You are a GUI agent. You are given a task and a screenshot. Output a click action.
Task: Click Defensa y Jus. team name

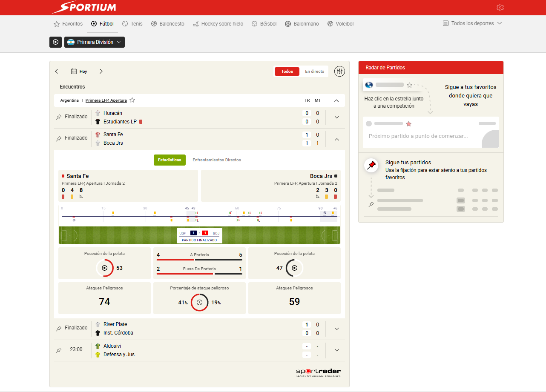point(120,355)
